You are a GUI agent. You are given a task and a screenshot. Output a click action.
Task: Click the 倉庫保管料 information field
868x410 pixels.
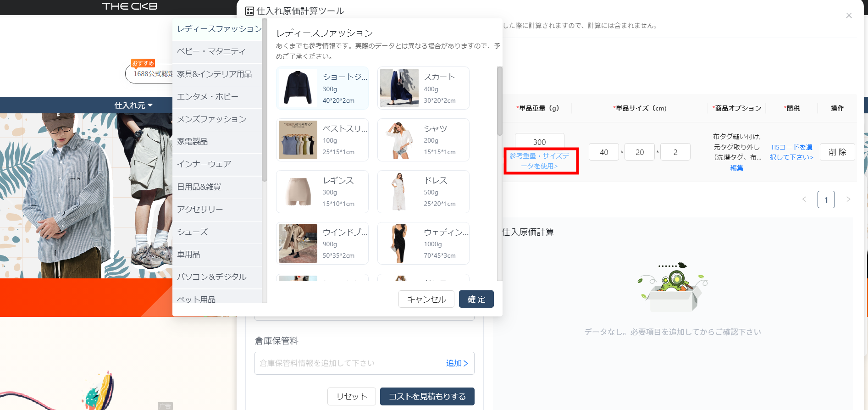tap(365, 363)
